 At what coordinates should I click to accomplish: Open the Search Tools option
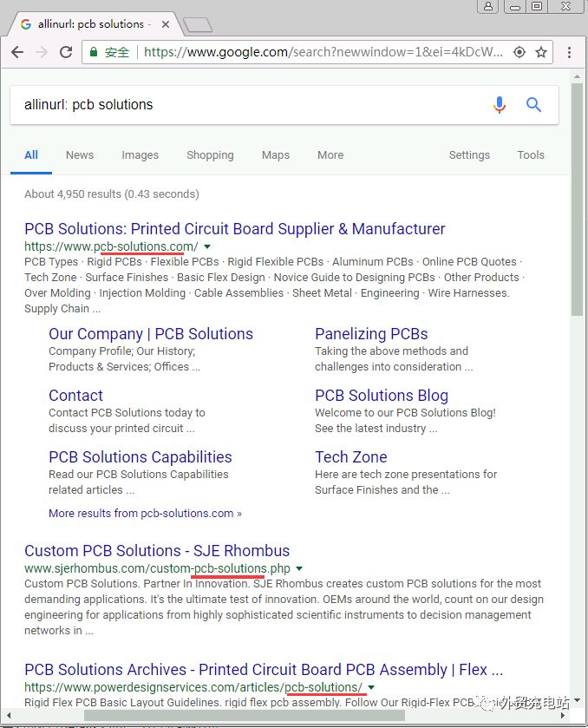[531, 155]
